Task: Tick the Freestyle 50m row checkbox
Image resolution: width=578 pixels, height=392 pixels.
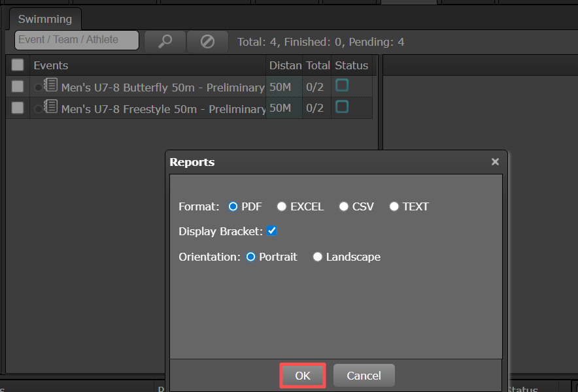Action: click(x=18, y=107)
